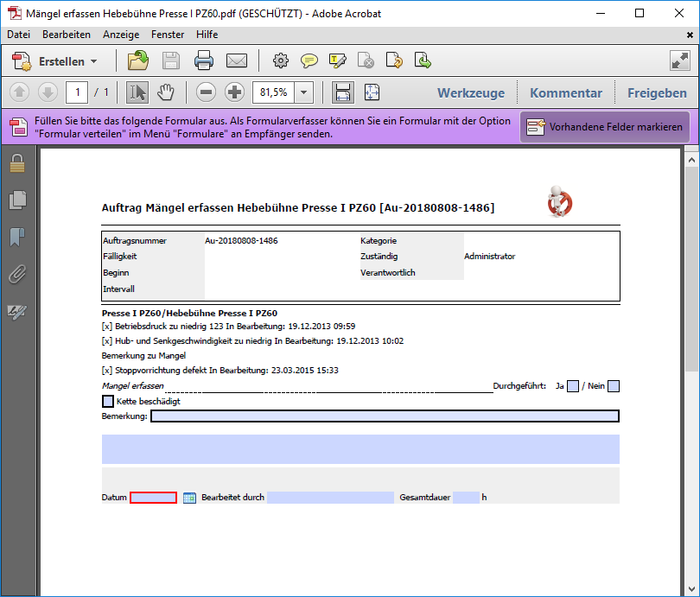Open preferences with the gear icon
The image size is (700, 597).
[x=281, y=60]
